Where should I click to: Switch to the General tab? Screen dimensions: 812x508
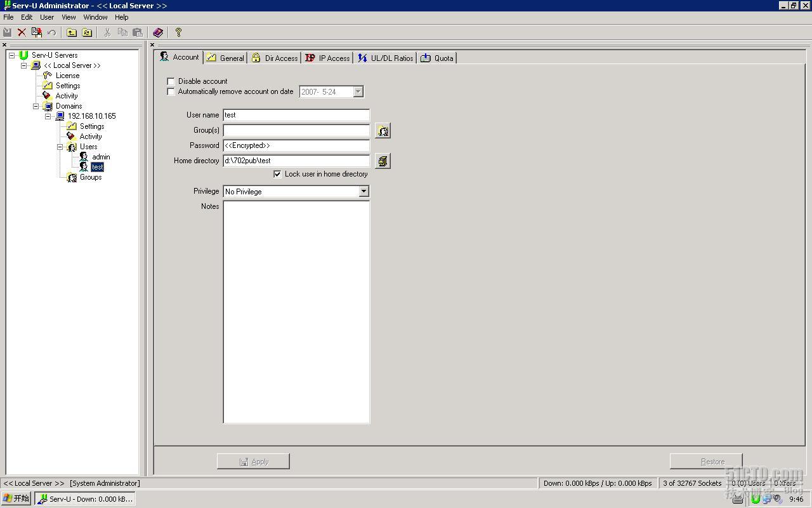[226, 58]
